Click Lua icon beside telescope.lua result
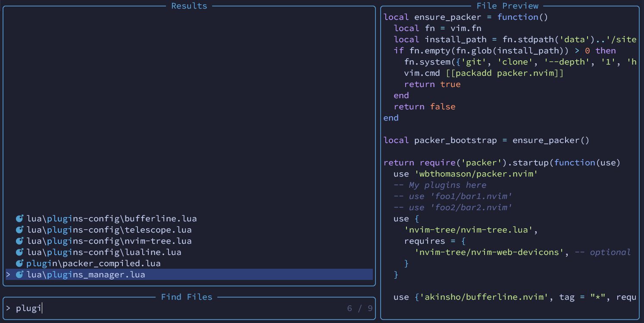The image size is (644, 323). (x=19, y=230)
